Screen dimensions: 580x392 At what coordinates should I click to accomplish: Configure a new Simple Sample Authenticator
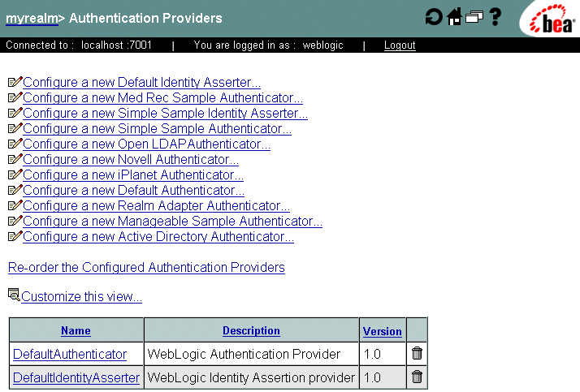click(x=158, y=129)
